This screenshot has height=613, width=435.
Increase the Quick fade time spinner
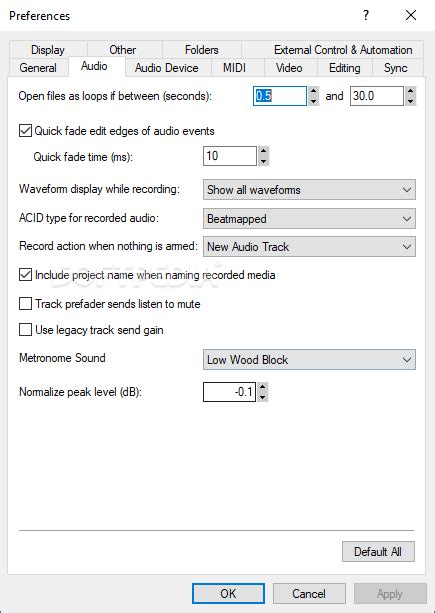(x=263, y=151)
